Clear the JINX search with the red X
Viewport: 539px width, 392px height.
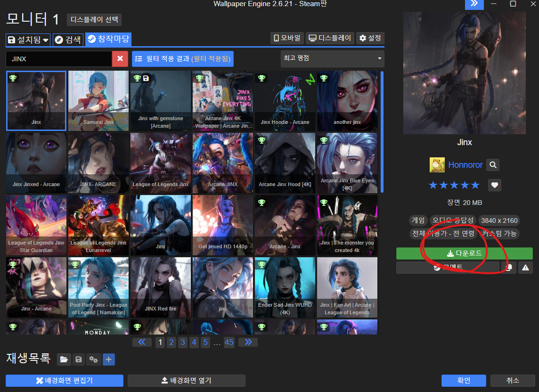[x=120, y=59]
